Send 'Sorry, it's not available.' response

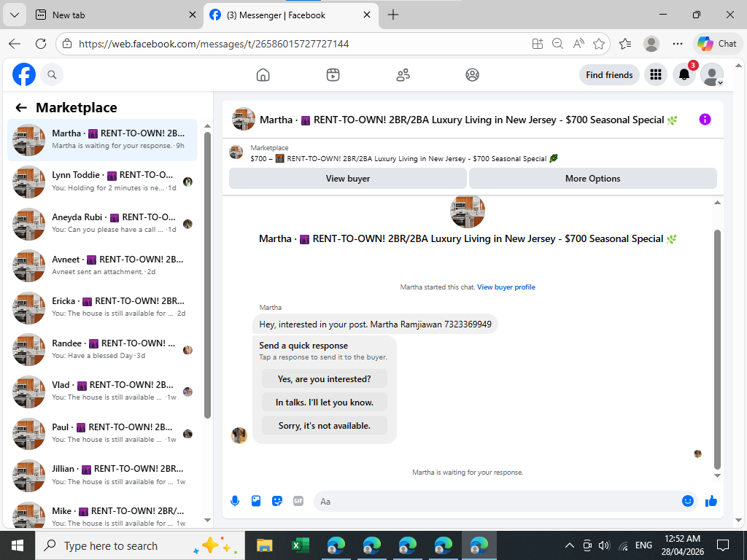[325, 426]
